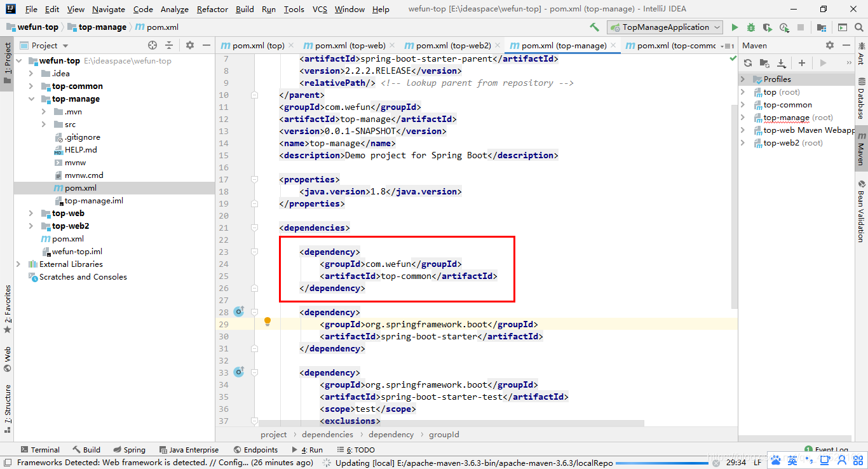
Task: Click the gutter icon on line 33
Action: [238, 372]
